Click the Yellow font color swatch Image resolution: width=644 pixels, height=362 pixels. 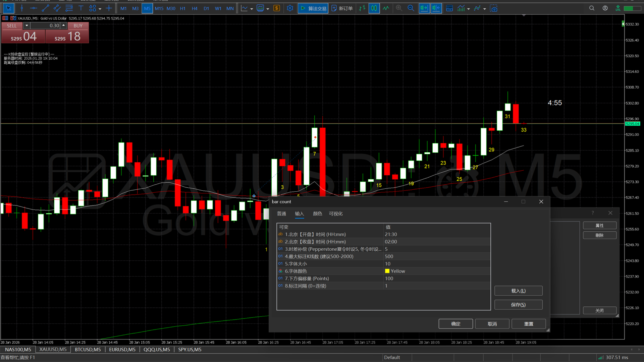pyautogui.click(x=387, y=271)
